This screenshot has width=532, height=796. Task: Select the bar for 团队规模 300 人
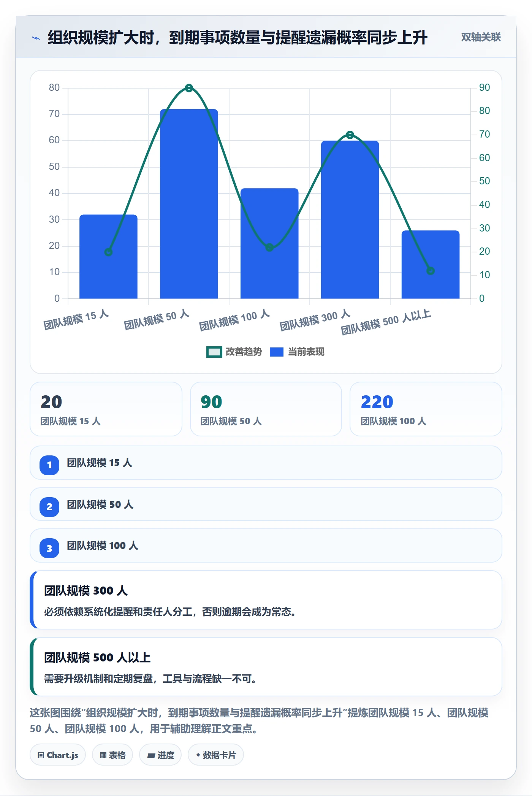tap(350, 220)
